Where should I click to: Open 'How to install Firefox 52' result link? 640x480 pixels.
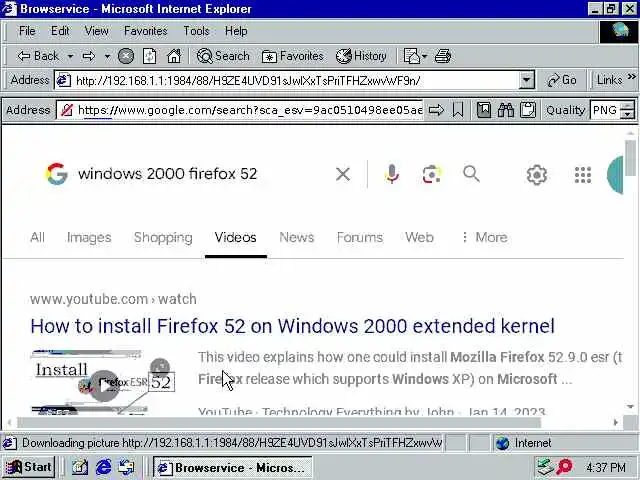(292, 326)
